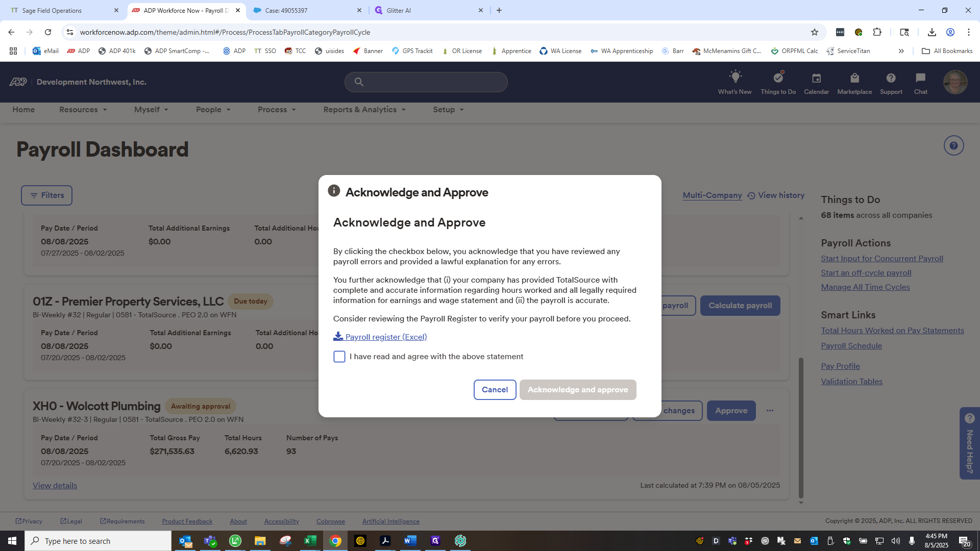
Task: Switch to Sage Field Operations tab
Action: pyautogui.click(x=64, y=10)
